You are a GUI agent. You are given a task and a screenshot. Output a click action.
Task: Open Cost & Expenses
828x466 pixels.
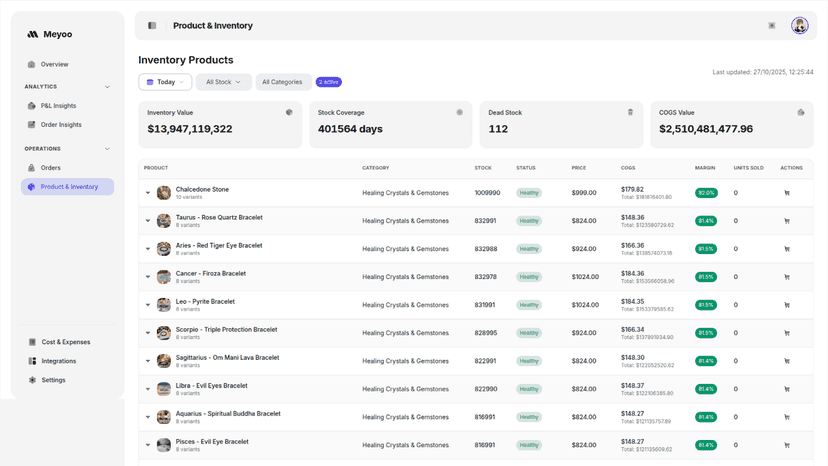click(68, 342)
